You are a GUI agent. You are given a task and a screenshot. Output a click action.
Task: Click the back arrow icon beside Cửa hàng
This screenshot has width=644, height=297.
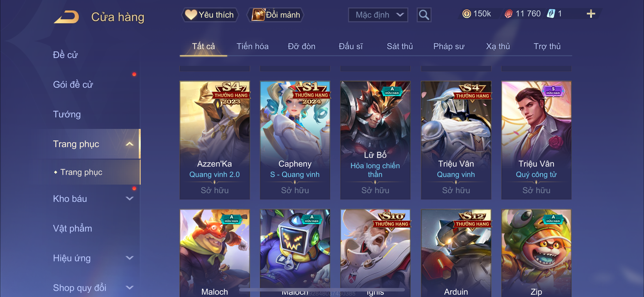(67, 17)
